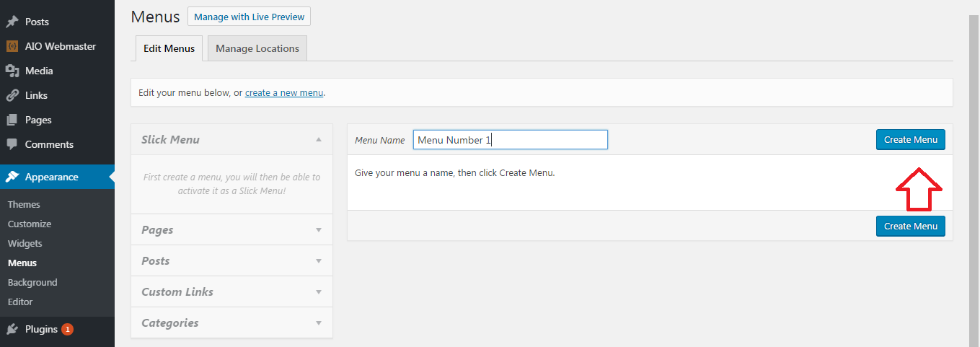Click the Pages icon in sidebar
Screen dimensions: 980x347
(x=12, y=120)
